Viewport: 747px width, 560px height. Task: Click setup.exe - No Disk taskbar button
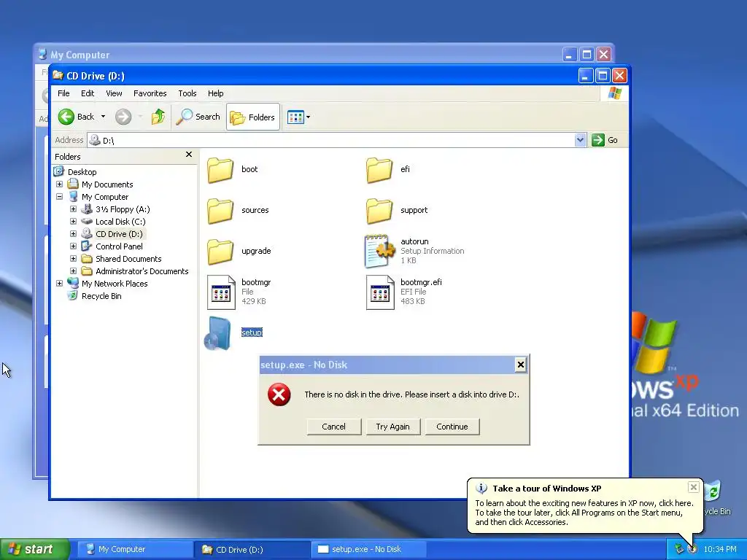pyautogui.click(x=370, y=549)
